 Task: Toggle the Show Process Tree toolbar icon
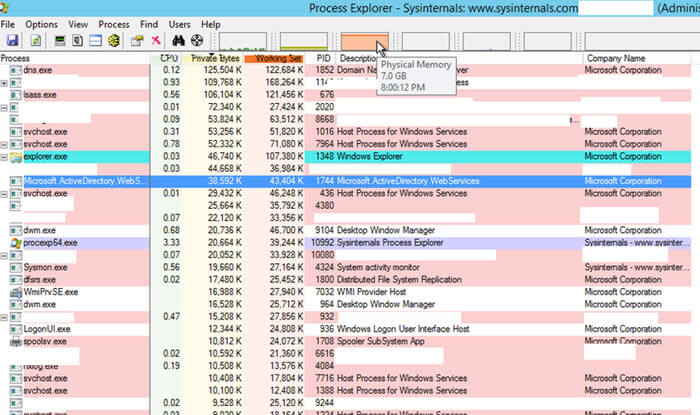[78, 41]
